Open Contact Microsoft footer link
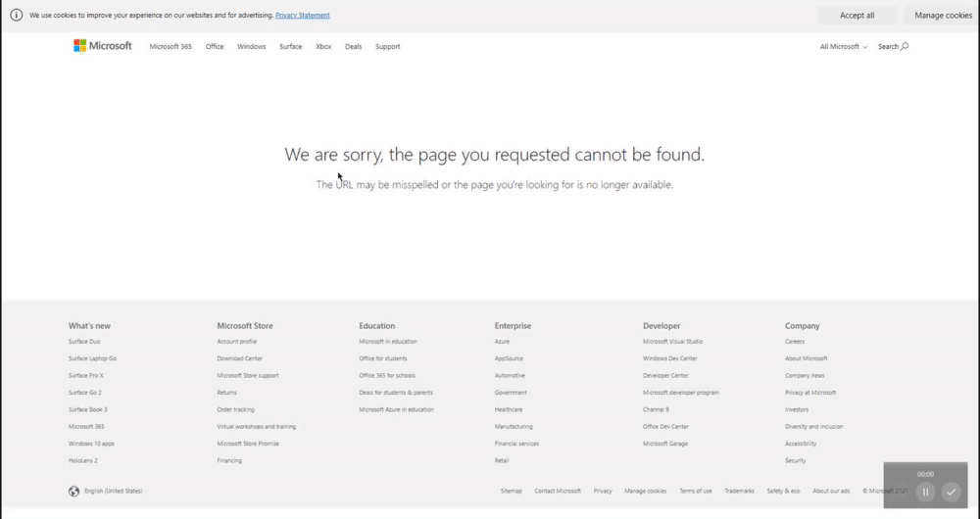The height and width of the screenshot is (519, 980). [558, 491]
